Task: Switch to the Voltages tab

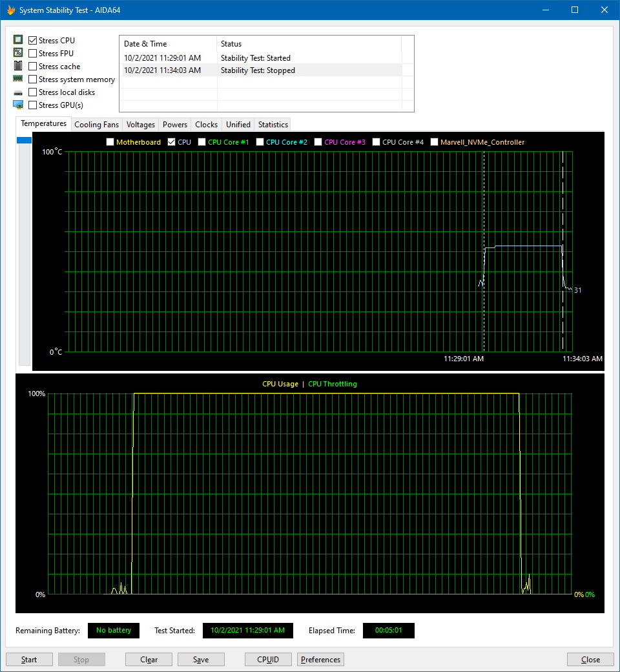Action: pos(141,125)
